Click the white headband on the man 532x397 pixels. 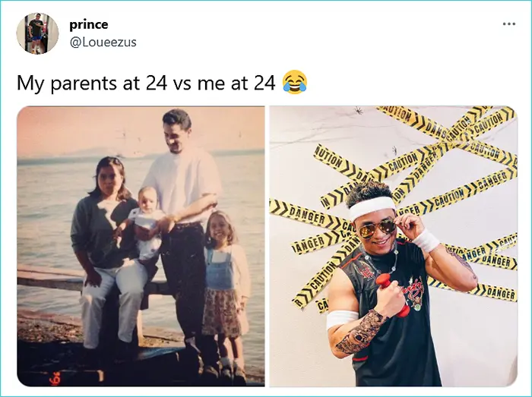click(372, 204)
